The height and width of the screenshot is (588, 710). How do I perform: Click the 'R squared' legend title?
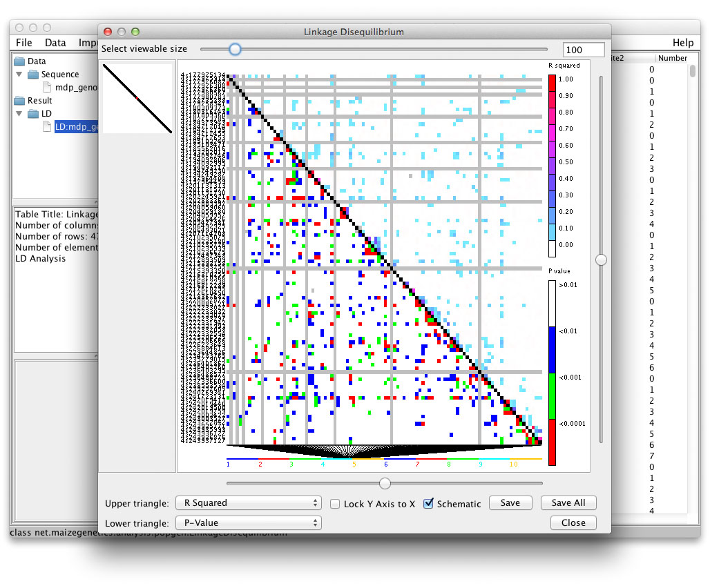tap(564, 66)
